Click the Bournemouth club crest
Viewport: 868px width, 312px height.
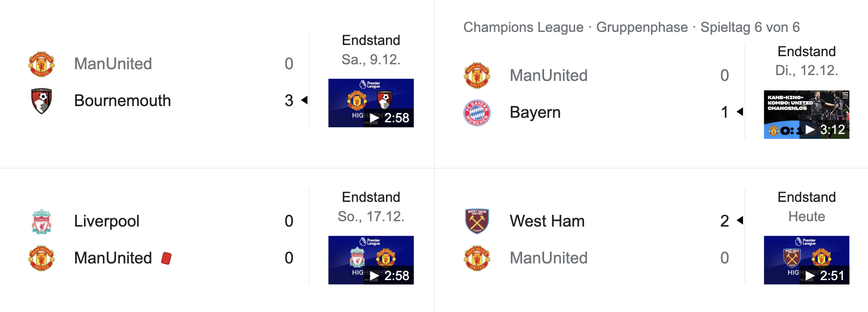click(x=41, y=101)
